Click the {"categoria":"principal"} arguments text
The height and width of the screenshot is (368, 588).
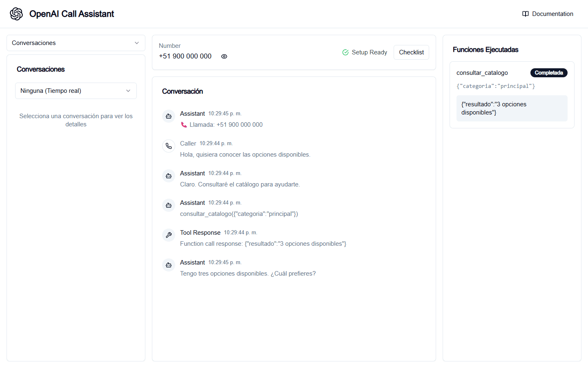[496, 86]
